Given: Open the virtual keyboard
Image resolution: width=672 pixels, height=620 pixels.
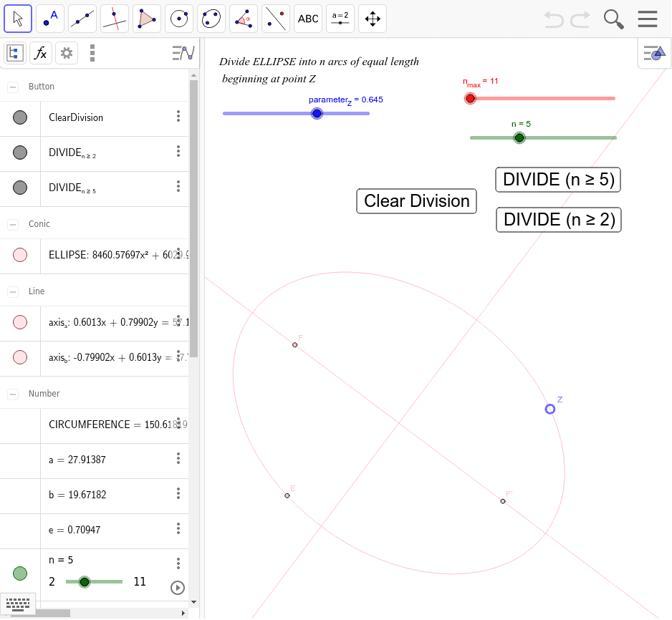Looking at the screenshot, I should pyautogui.click(x=18, y=604).
